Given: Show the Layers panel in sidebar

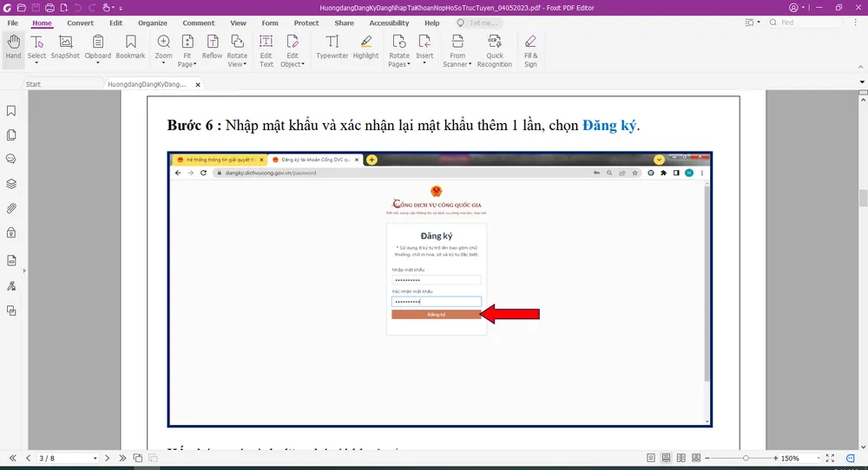Looking at the screenshot, I should pyautogui.click(x=11, y=184).
